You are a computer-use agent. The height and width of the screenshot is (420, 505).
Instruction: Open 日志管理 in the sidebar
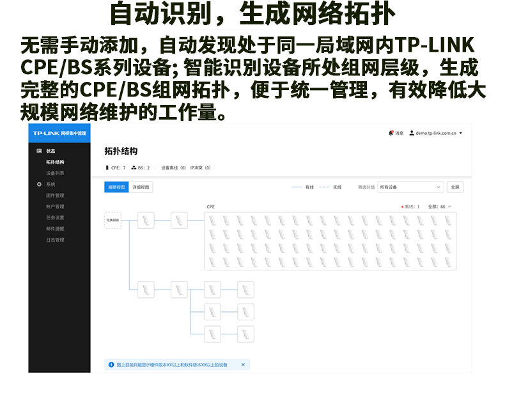[55, 240]
